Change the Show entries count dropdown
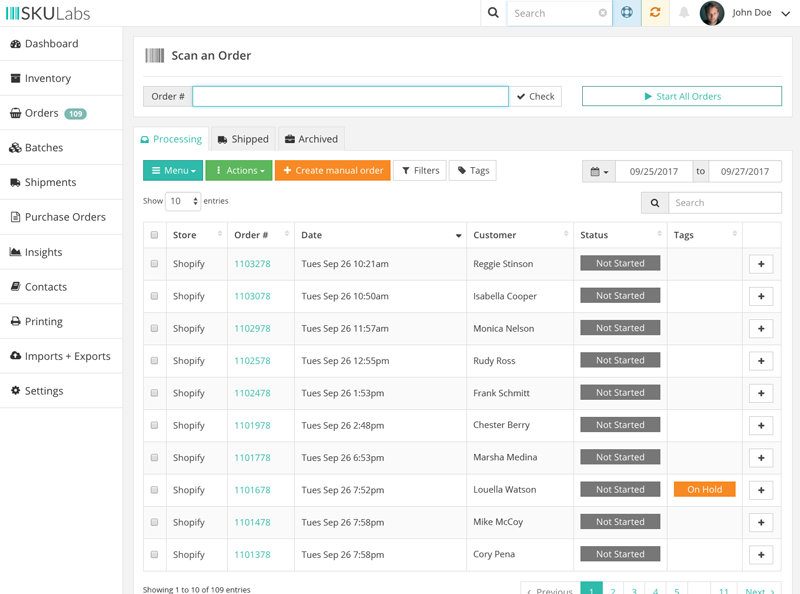This screenshot has width=800, height=594. [183, 201]
